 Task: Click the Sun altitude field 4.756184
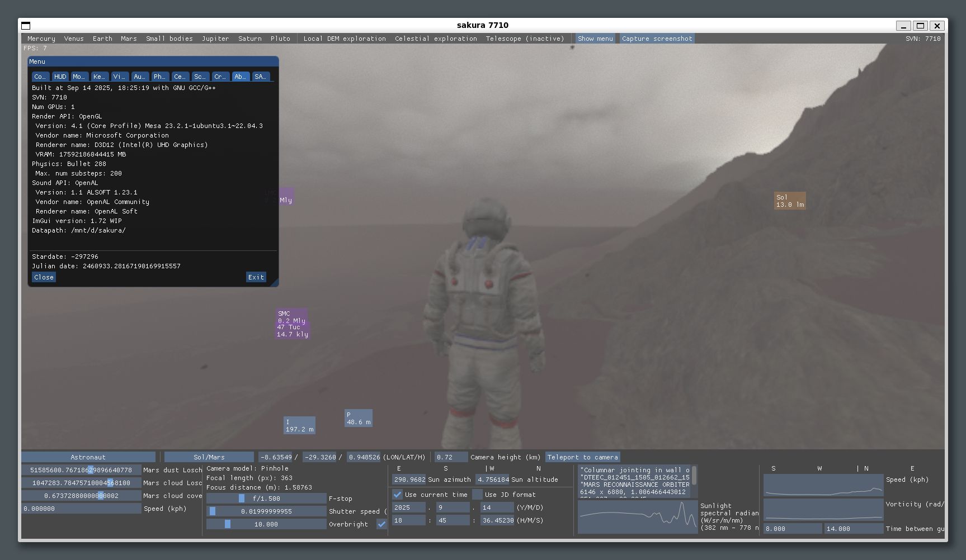492,480
